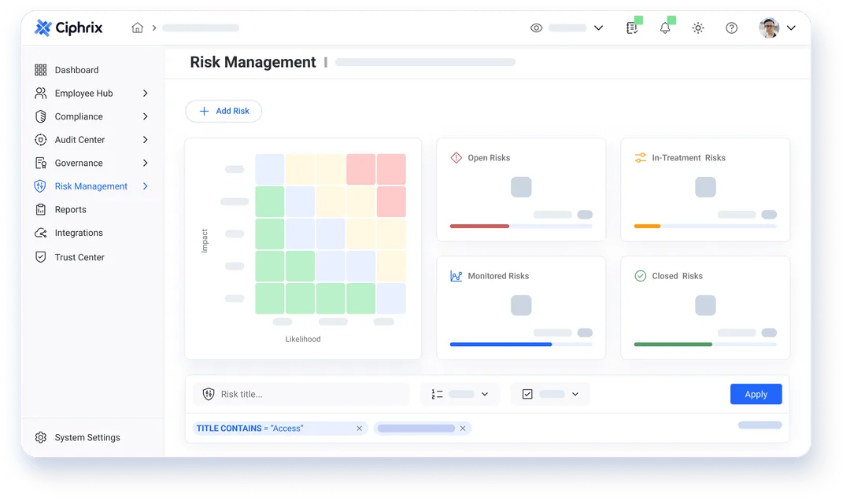
Task: Open System Settings
Action: coord(87,437)
